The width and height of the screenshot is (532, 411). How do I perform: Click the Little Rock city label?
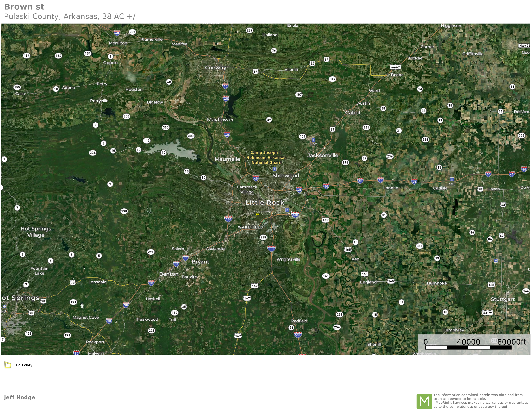coord(265,203)
